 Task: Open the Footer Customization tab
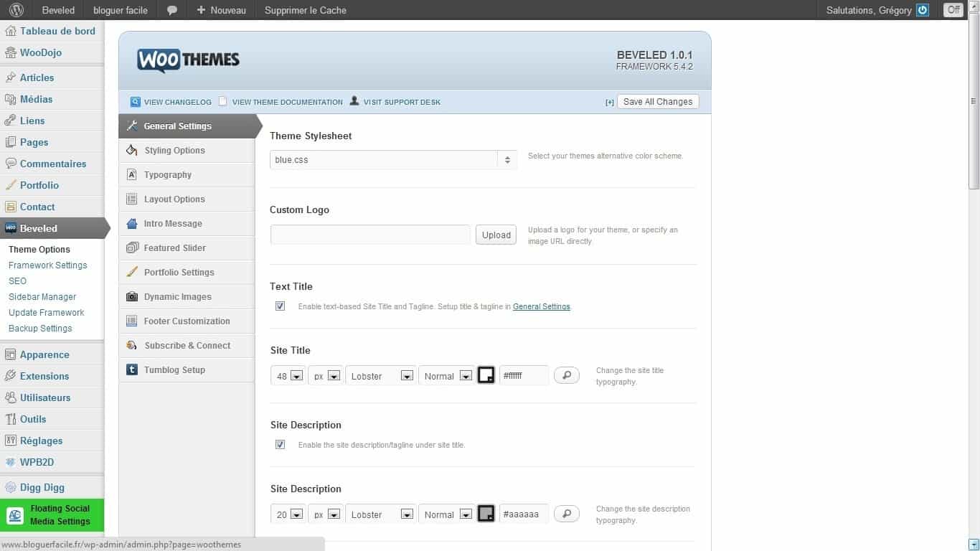(187, 321)
